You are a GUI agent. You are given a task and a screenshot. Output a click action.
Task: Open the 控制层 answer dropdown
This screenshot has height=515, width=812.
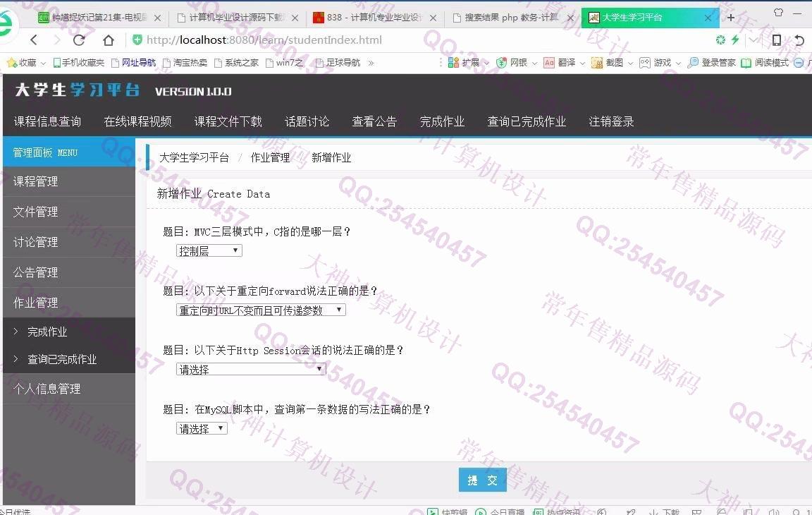coord(209,250)
